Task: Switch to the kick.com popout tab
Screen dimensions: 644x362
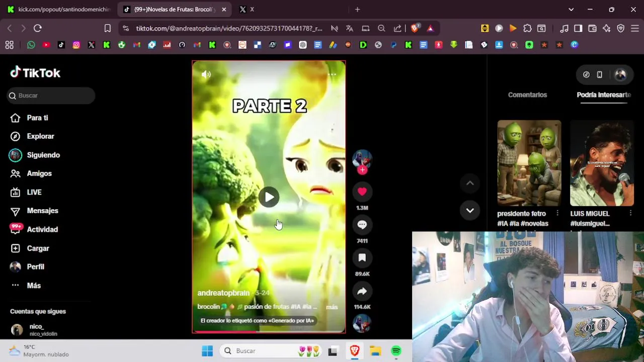Action: (58, 9)
